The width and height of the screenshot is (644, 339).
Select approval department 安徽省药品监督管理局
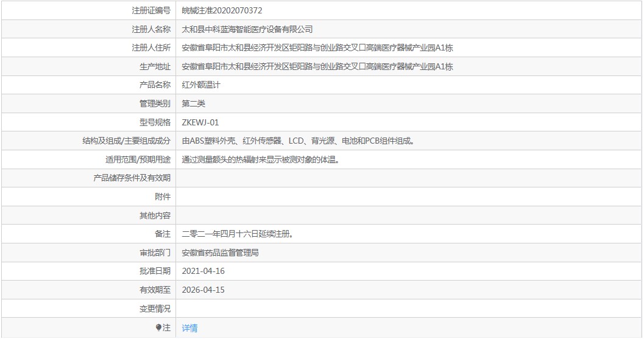point(220,253)
